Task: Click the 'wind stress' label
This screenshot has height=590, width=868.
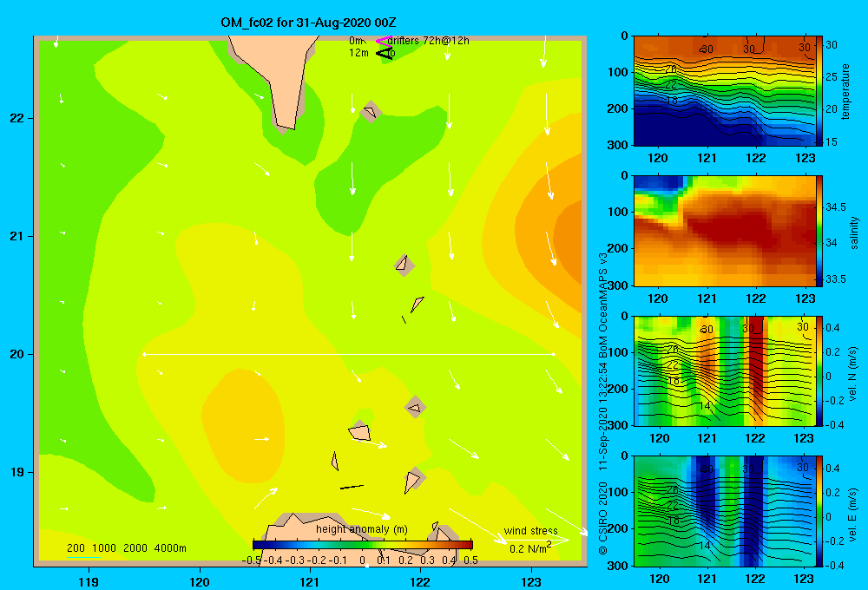Action: coord(530,530)
